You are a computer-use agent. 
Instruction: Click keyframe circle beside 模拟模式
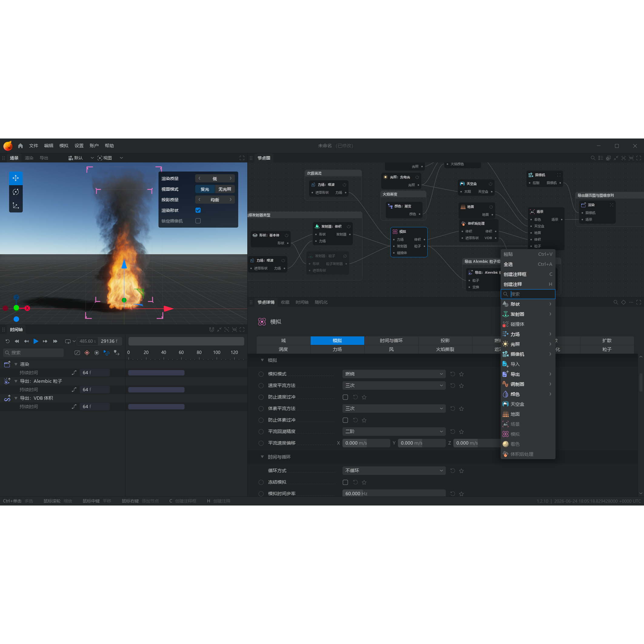[261, 374]
